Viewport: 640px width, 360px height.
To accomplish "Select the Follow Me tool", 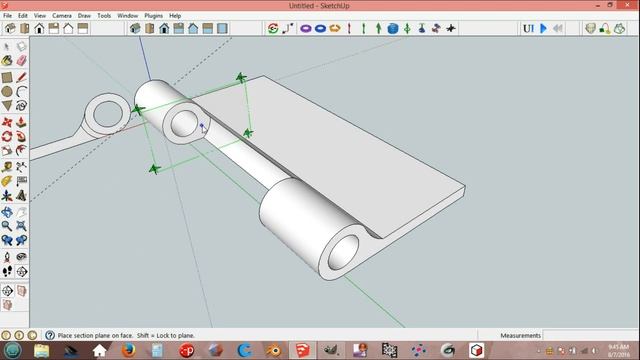I will [x=21, y=136].
